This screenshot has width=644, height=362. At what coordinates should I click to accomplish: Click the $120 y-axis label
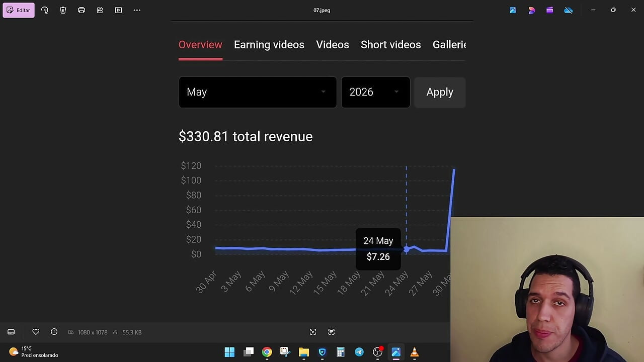(191, 165)
